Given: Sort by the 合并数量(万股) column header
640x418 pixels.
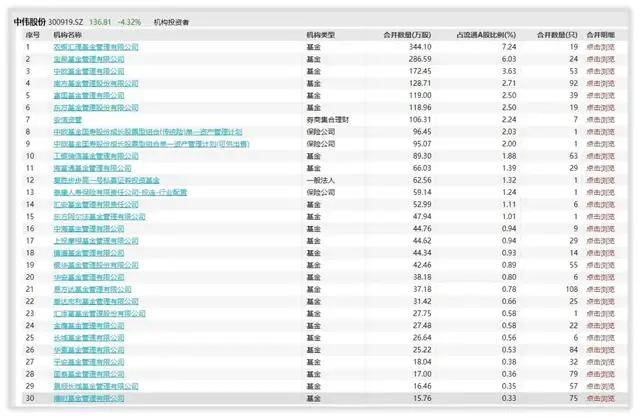Looking at the screenshot, I should tap(407, 35).
